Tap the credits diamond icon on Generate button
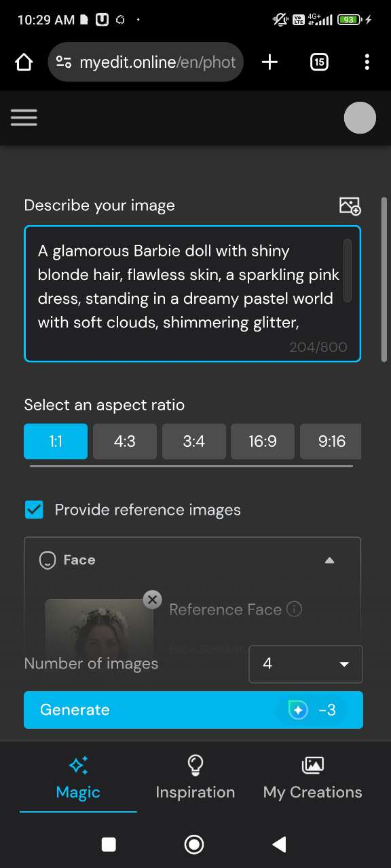The height and width of the screenshot is (868, 391). pyautogui.click(x=297, y=710)
